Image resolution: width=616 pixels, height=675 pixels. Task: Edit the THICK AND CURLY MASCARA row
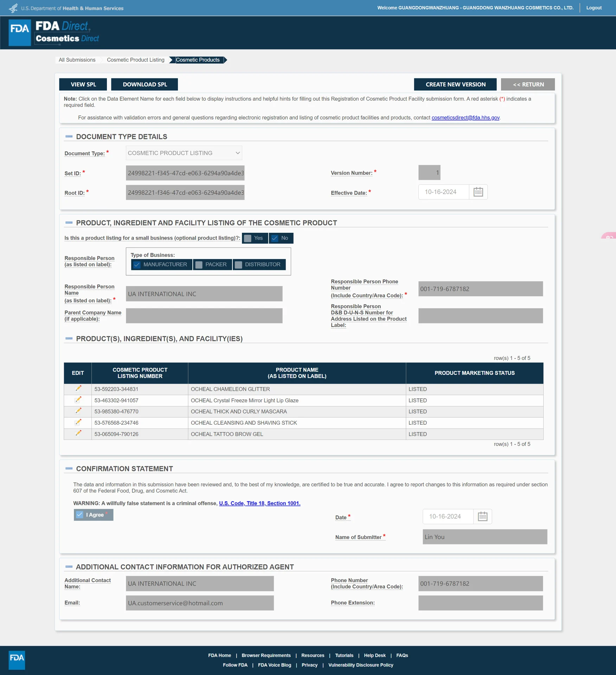[78, 411]
